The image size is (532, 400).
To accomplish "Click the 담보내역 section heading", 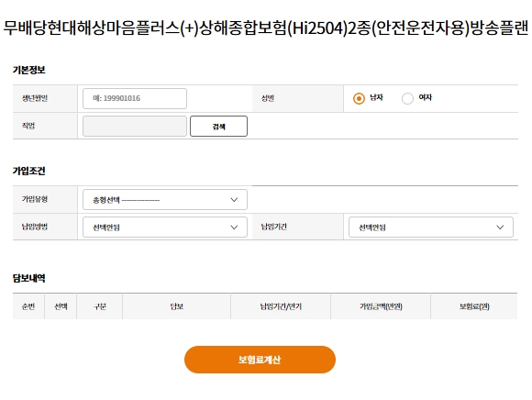I will tap(28, 278).
